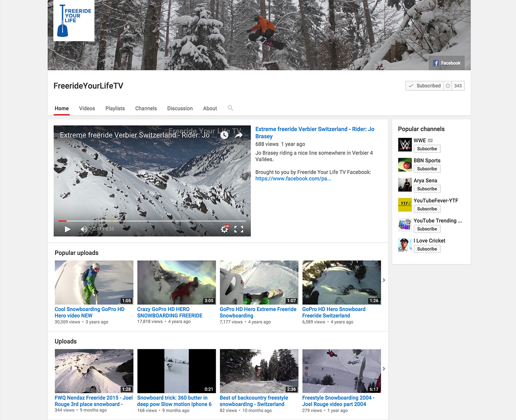Switch to the Videos tab
The height and width of the screenshot is (420, 516).
[x=87, y=108]
